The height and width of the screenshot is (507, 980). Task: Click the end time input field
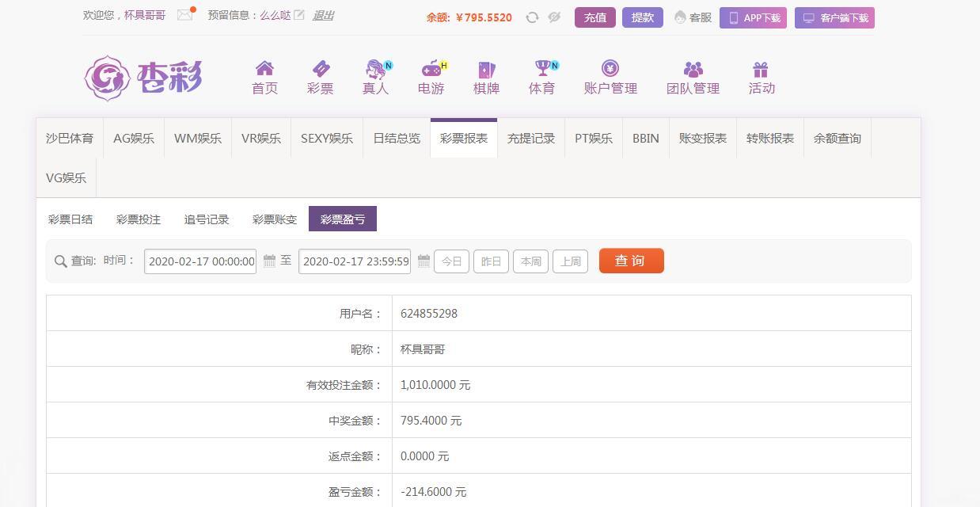pos(355,261)
